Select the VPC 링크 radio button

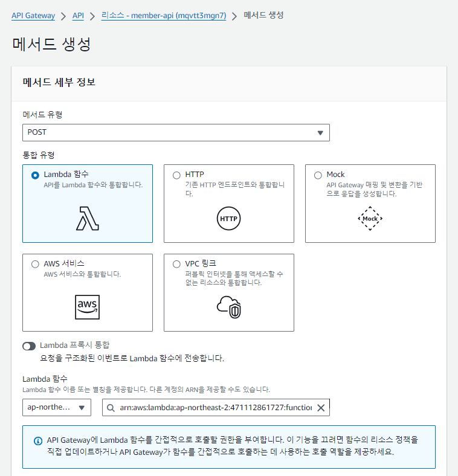pos(176,264)
